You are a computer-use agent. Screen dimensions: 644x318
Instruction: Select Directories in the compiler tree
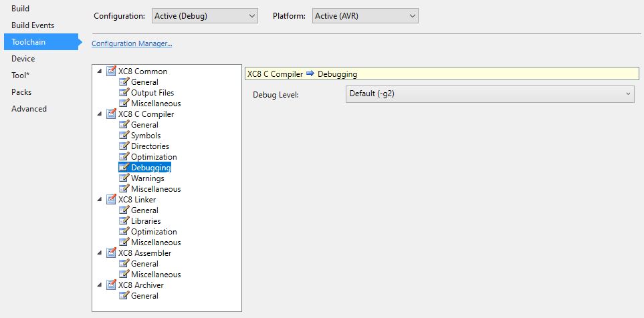pos(150,146)
